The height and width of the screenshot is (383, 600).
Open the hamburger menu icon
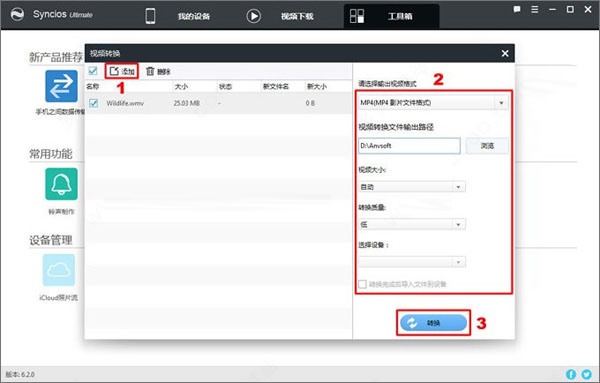point(535,10)
